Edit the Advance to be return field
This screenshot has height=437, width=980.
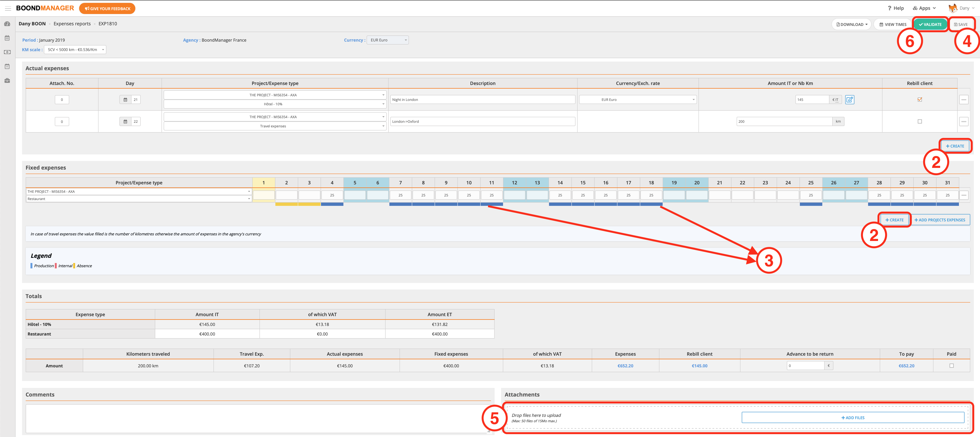click(805, 366)
